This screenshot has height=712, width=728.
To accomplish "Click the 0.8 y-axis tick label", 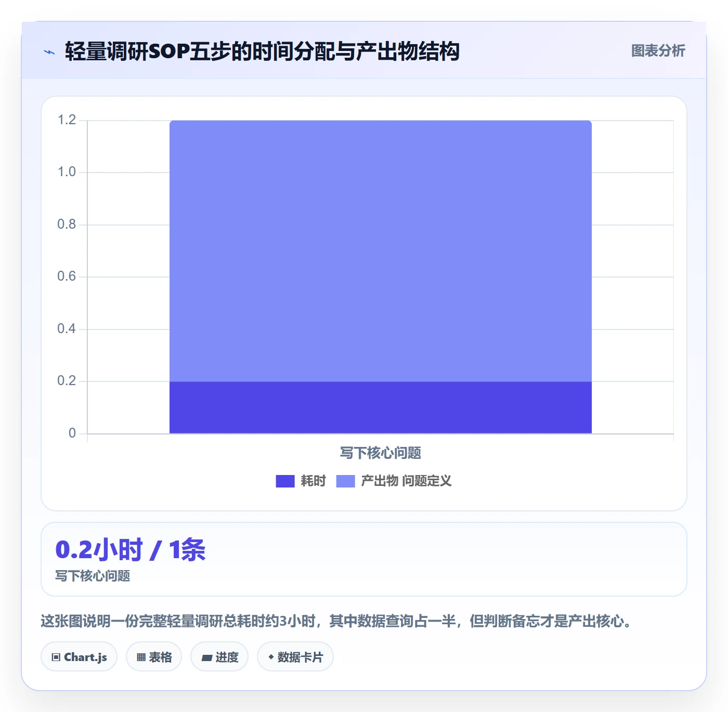I will point(67,225).
